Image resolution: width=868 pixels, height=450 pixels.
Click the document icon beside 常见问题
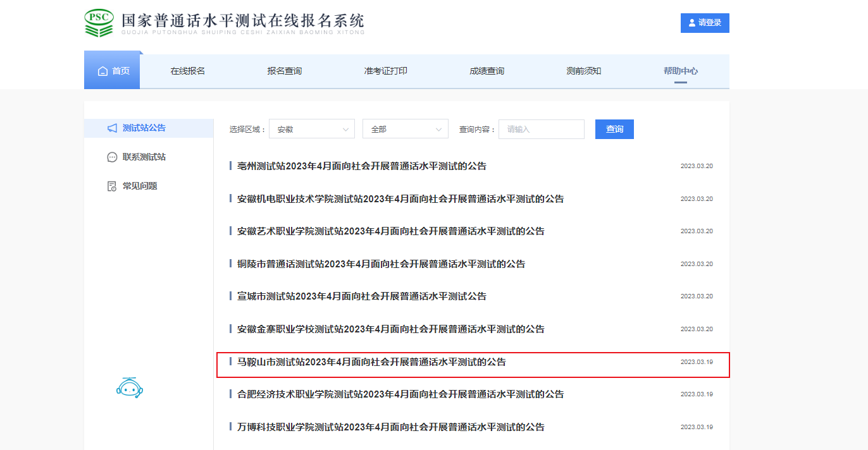pos(112,186)
